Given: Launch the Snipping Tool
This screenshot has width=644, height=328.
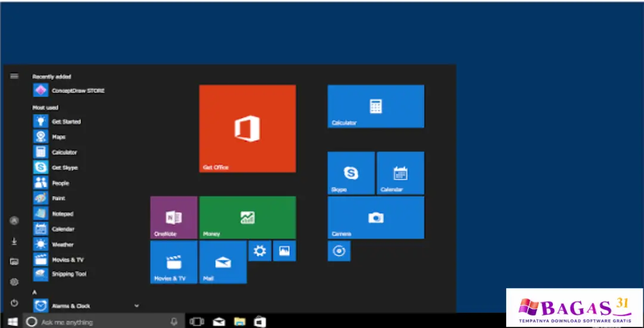Looking at the screenshot, I should (60, 274).
